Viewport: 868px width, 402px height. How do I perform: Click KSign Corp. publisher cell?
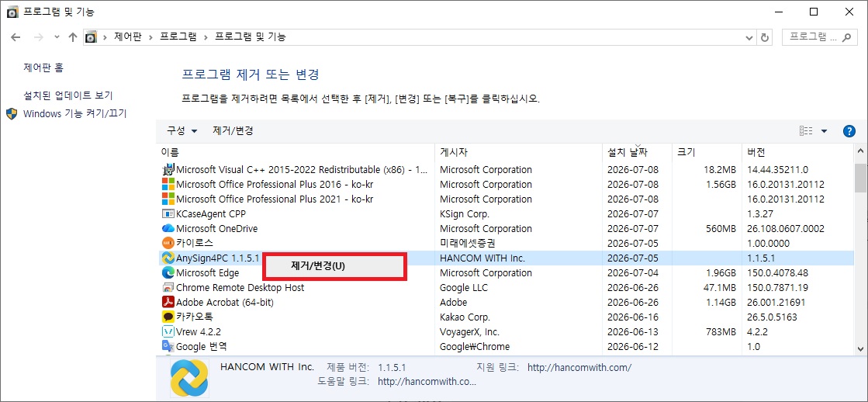click(x=465, y=213)
